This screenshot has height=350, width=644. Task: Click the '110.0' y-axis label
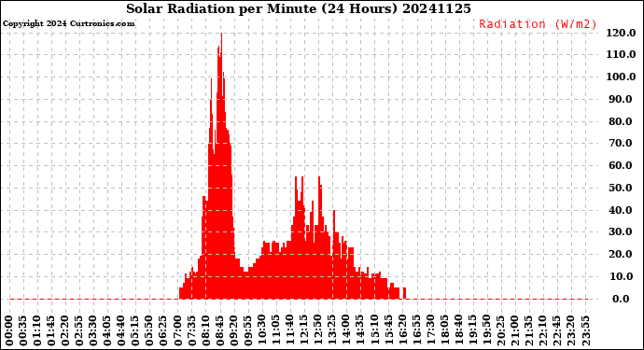click(621, 55)
